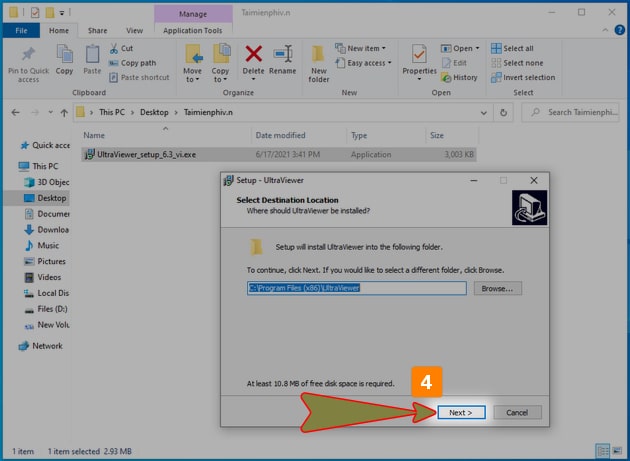The width and height of the screenshot is (630, 461).
Task: Click Next in the setup wizard
Action: 461,412
